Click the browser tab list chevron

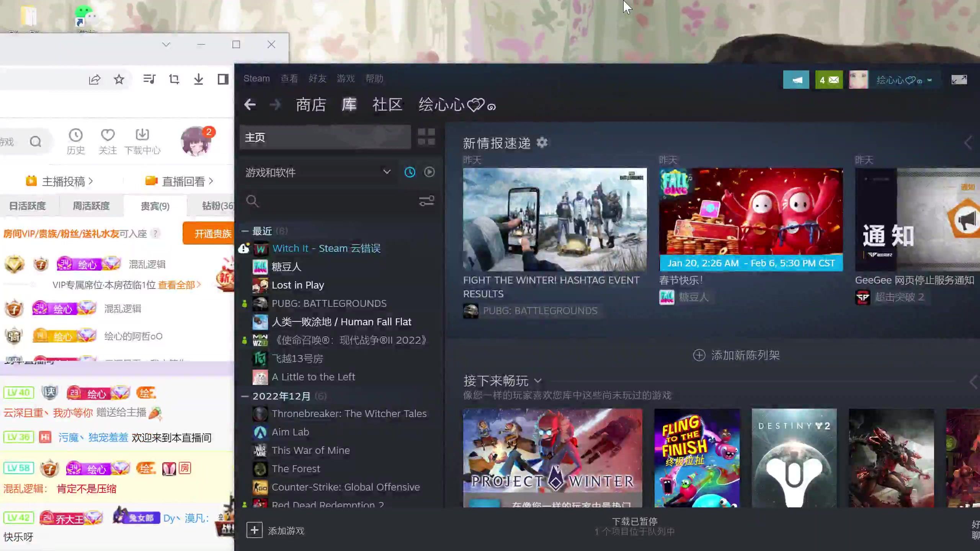(x=166, y=44)
